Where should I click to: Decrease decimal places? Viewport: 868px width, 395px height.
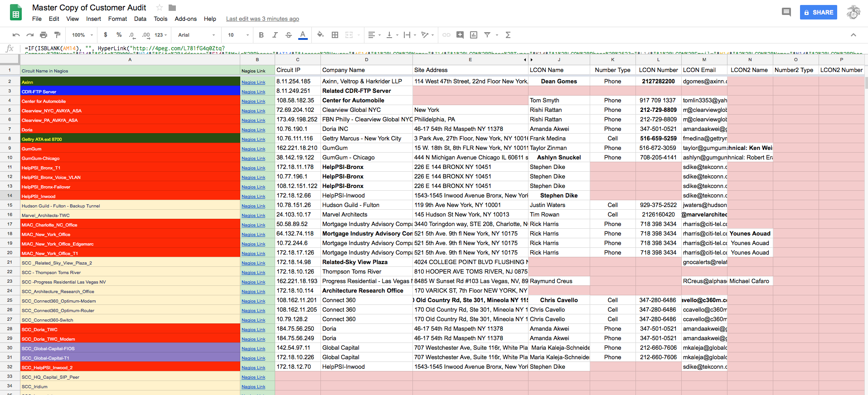132,35
